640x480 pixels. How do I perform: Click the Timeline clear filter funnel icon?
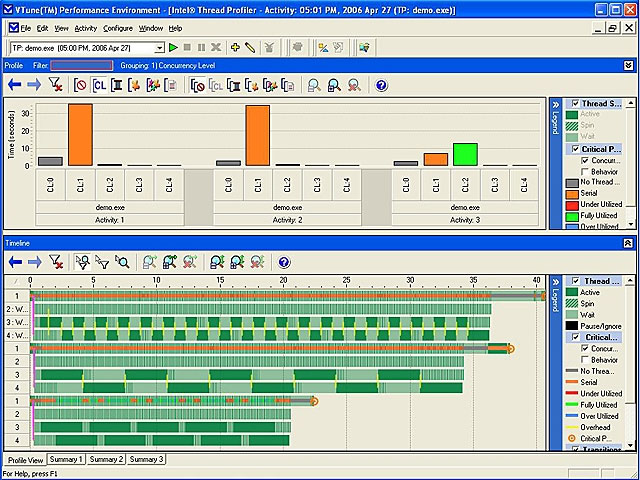point(57,262)
